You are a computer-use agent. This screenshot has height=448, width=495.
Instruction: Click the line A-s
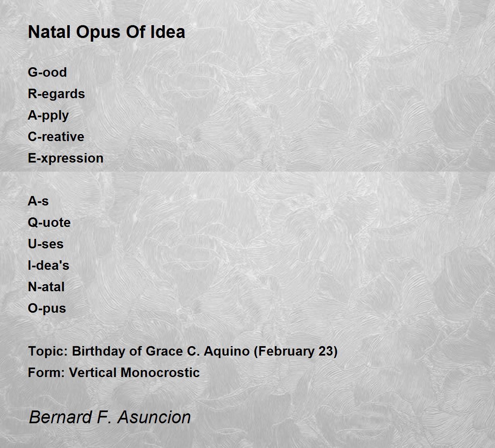coord(38,201)
